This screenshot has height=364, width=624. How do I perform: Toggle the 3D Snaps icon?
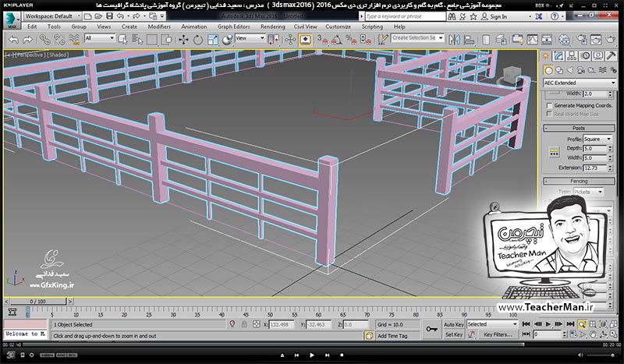coord(322,40)
